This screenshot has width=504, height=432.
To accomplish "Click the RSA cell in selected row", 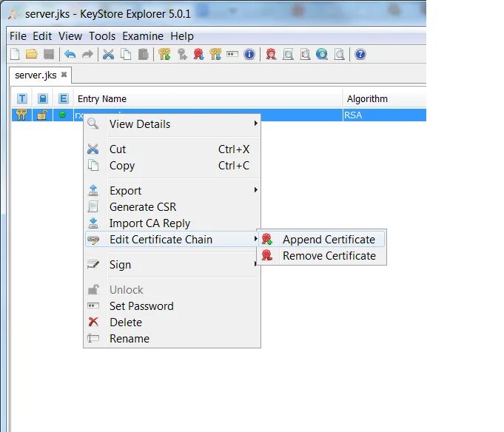I will (385, 115).
